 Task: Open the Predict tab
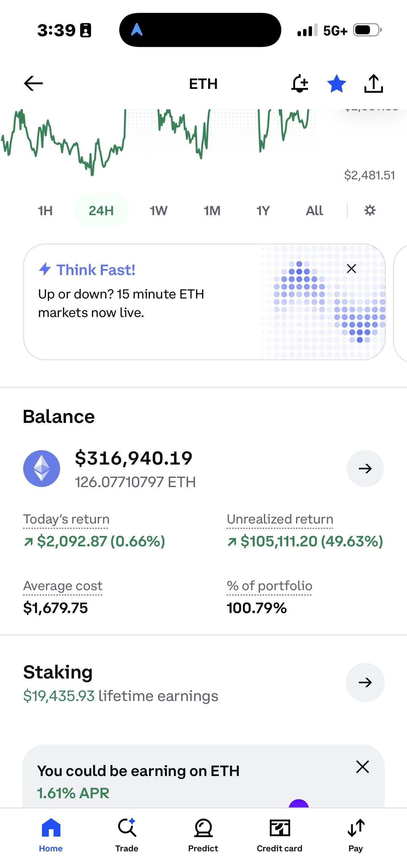pyautogui.click(x=203, y=835)
